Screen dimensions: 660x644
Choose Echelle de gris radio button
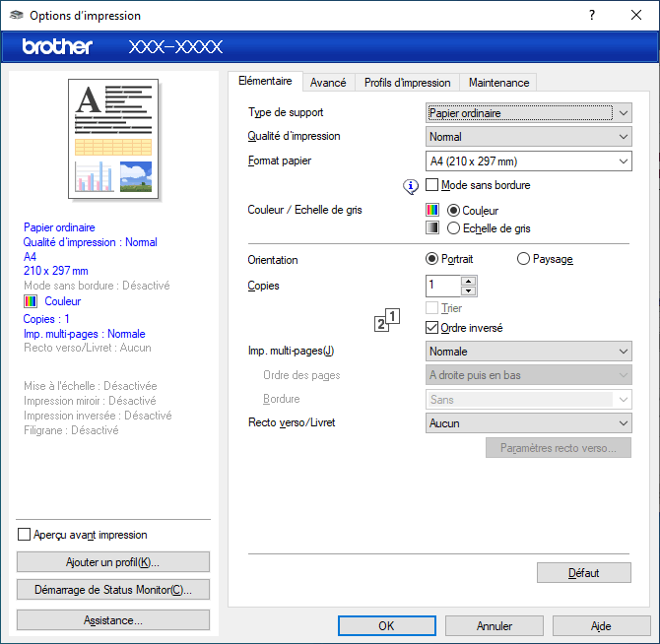click(453, 227)
